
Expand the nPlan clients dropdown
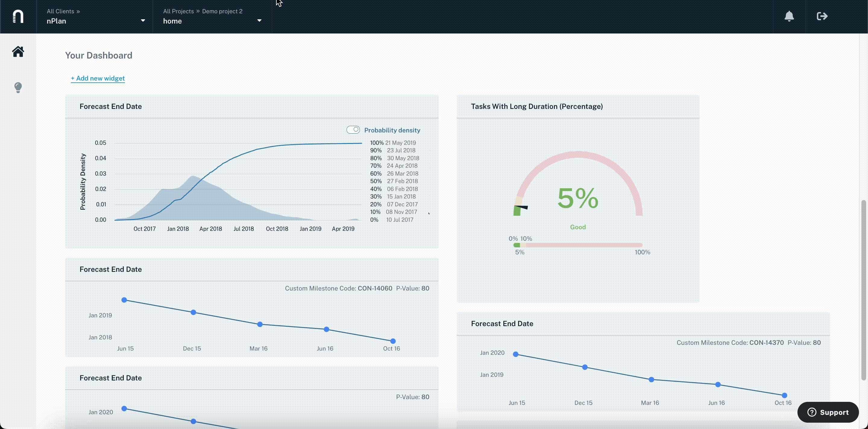pos(143,21)
